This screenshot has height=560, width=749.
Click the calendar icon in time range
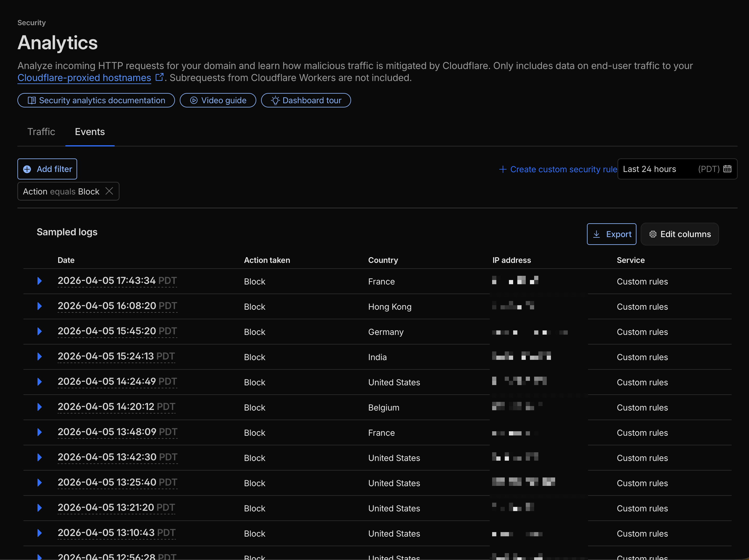click(x=727, y=169)
